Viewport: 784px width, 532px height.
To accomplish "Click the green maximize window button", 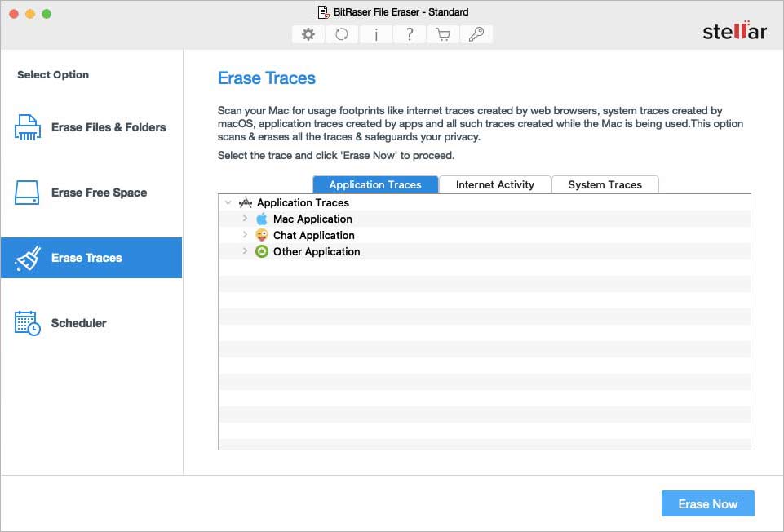I will click(47, 14).
